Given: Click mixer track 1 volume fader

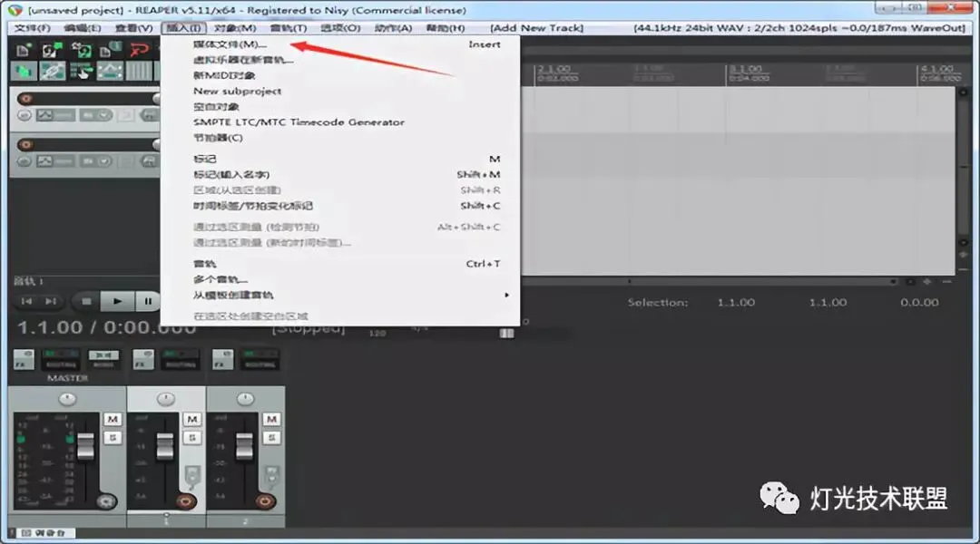Looking at the screenshot, I should 165,445.
